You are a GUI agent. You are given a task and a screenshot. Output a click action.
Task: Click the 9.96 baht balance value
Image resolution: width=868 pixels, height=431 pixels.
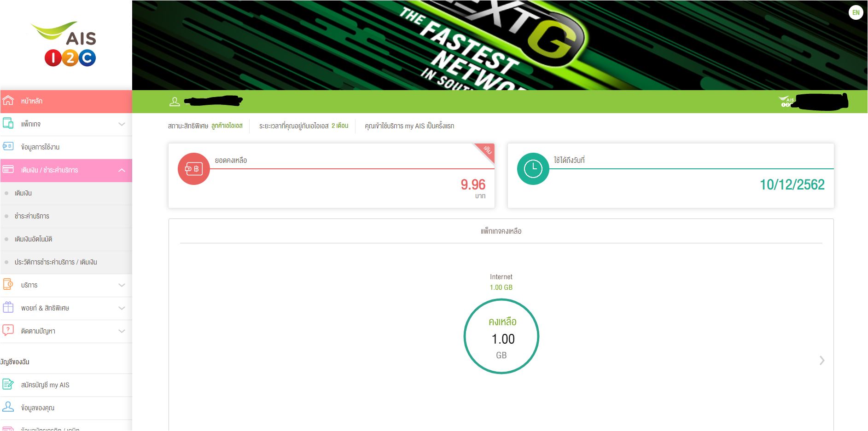coord(473,184)
